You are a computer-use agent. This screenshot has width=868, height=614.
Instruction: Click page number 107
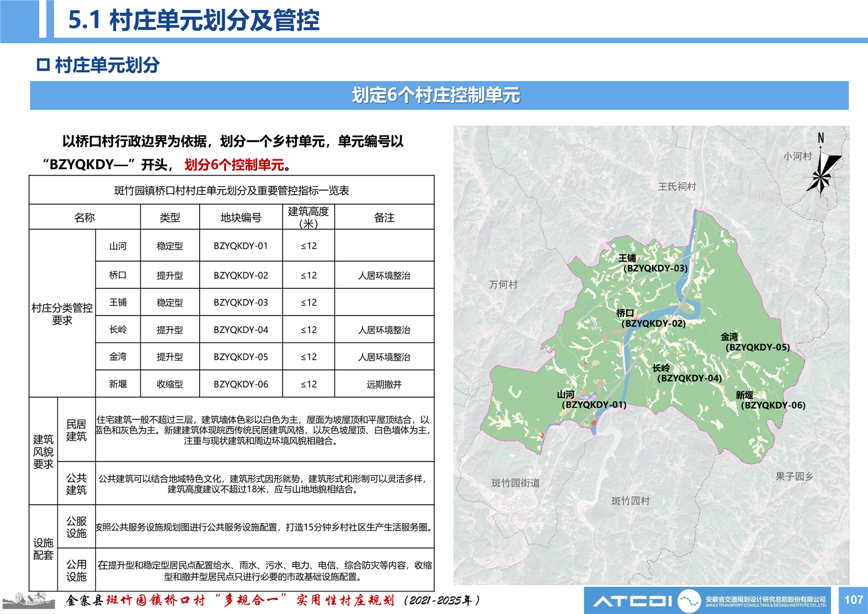(853, 600)
